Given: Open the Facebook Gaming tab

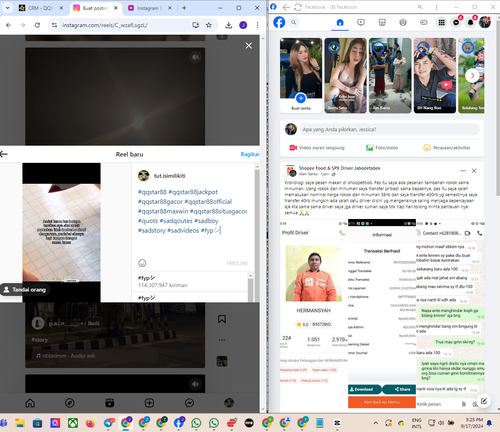Looking at the screenshot, I should (x=424, y=22).
